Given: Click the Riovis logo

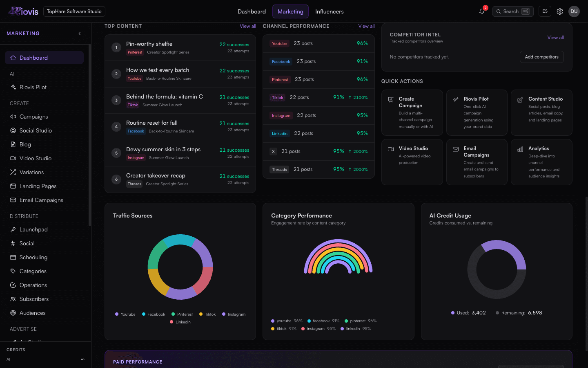Looking at the screenshot, I should tap(24, 11).
